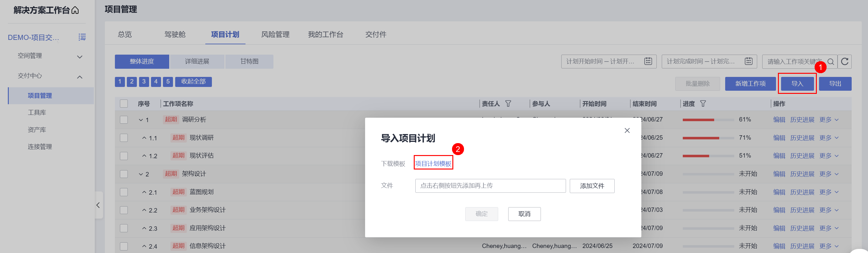Click 批量删除 button
Viewport: 868px width, 253px height.
(698, 83)
